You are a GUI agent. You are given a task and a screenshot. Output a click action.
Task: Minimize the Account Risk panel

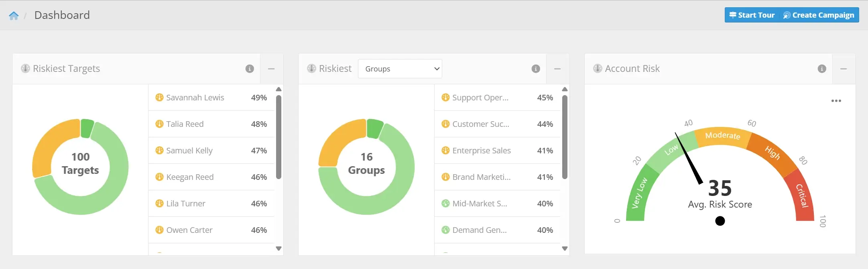click(x=844, y=69)
